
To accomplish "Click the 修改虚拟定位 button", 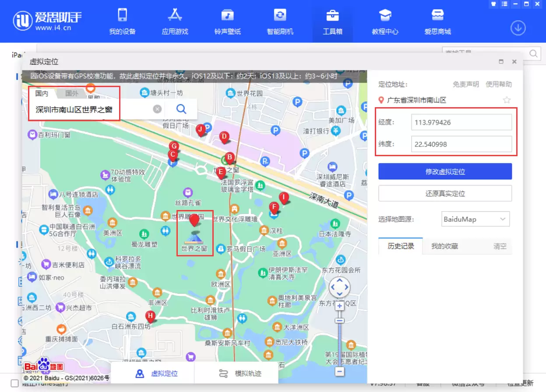I will point(445,171).
